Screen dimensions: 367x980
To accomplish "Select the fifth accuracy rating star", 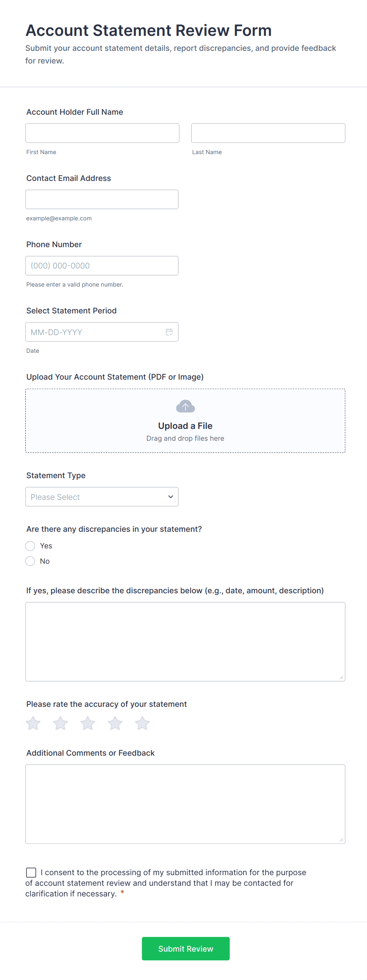I will coord(142,723).
